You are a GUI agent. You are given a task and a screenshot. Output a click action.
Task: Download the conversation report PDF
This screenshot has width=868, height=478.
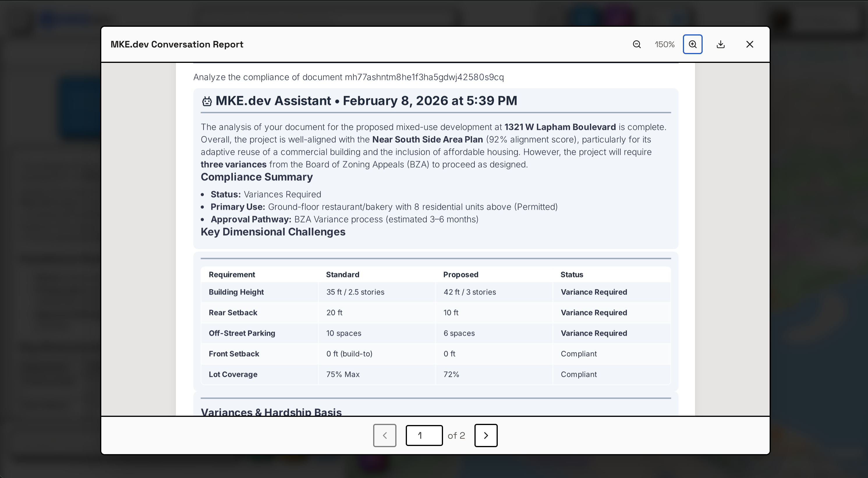[x=720, y=45]
